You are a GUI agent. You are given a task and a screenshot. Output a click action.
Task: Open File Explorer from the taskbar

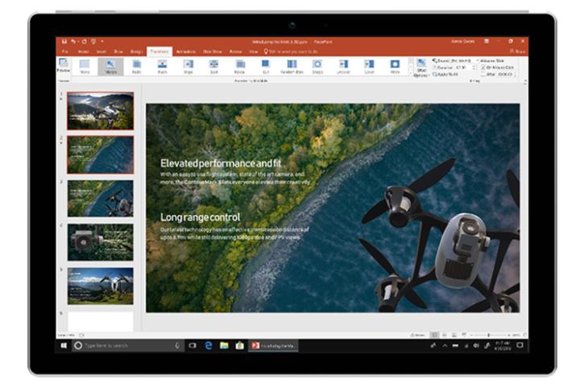[x=224, y=345]
